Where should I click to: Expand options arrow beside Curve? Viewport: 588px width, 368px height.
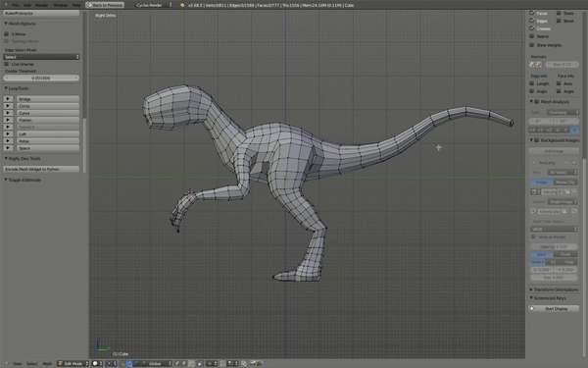click(8, 113)
